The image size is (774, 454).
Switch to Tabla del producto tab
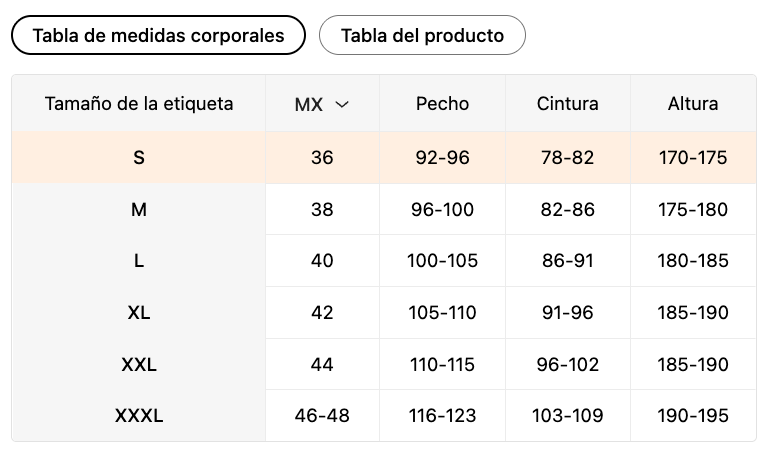pyautogui.click(x=422, y=36)
